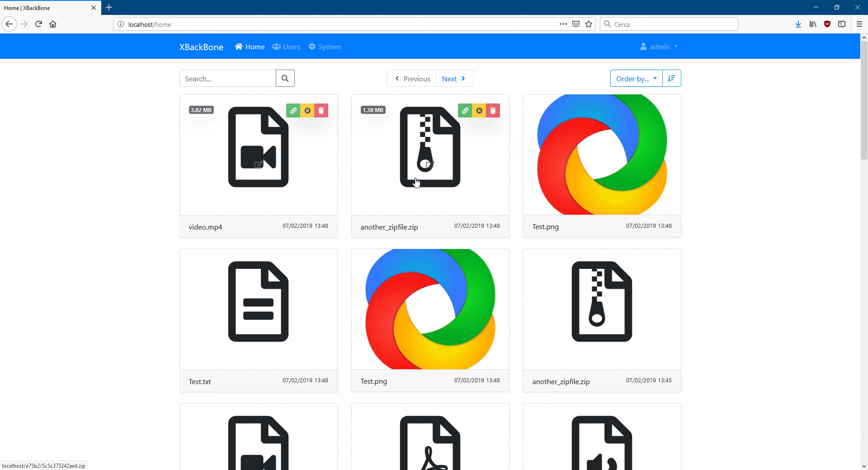This screenshot has width=868, height=470.
Task: Copy link for 1.38 MB another_zipfile.zip
Action: click(465, 110)
